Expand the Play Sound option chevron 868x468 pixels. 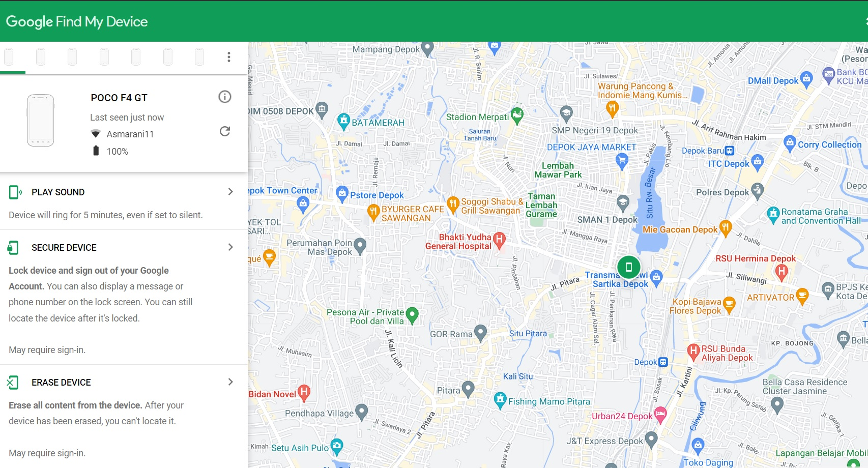[x=230, y=192]
